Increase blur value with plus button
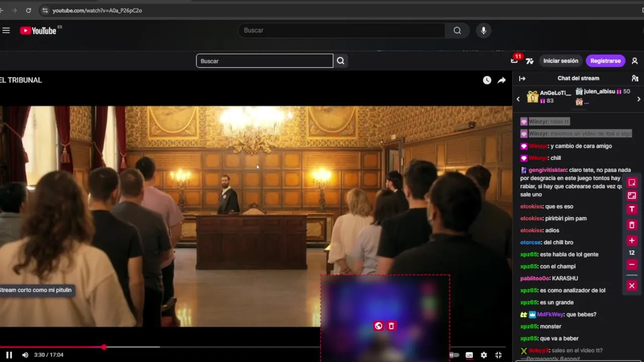This screenshot has width=644, height=362. pos(632,240)
